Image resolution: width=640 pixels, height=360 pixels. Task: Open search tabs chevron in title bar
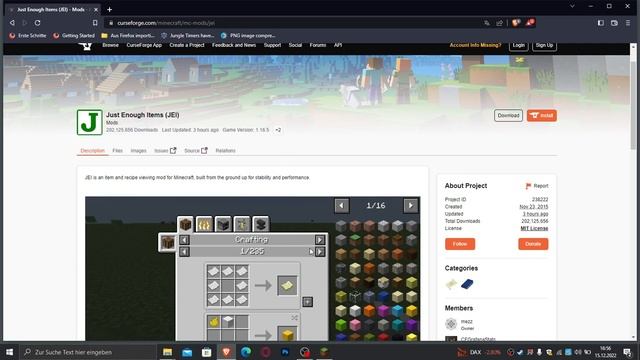(x=572, y=6)
